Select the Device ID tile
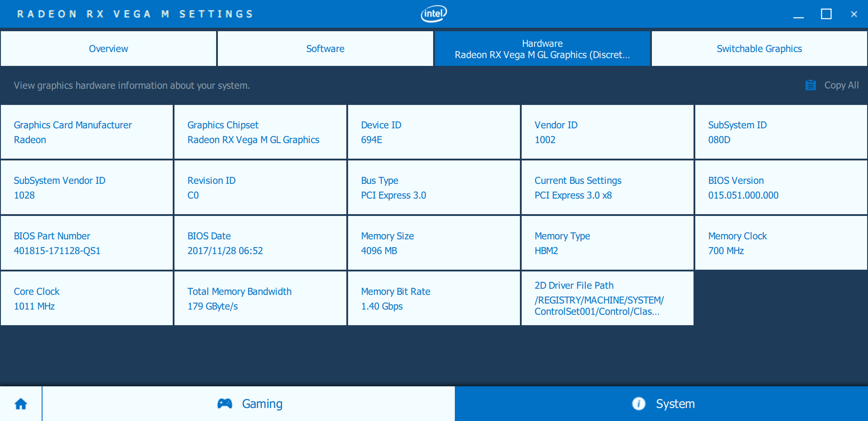 [x=434, y=132]
